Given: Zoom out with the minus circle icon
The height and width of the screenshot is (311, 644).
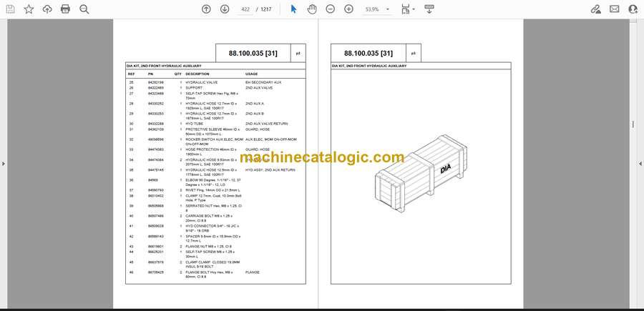Looking at the screenshot, I should tap(330, 9).
